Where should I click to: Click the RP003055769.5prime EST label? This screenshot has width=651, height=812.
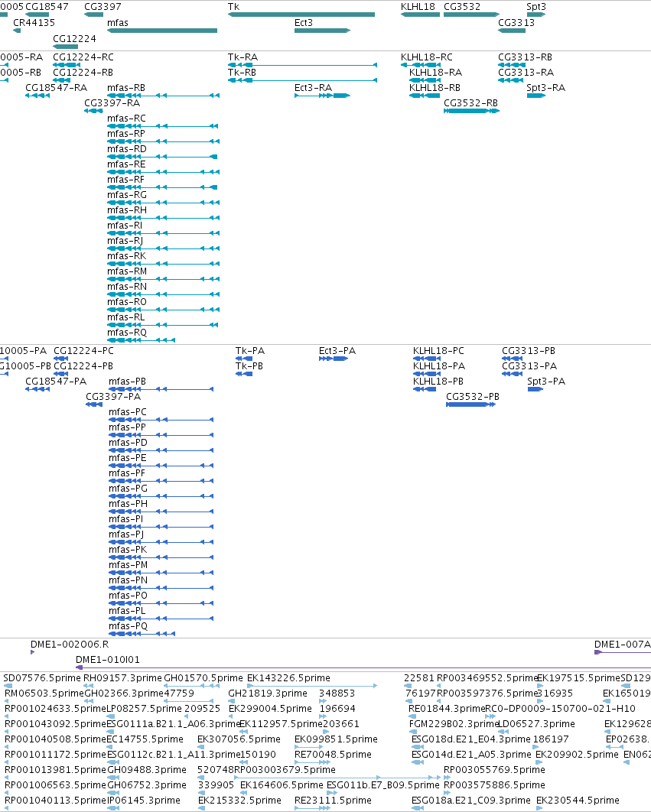[494, 770]
